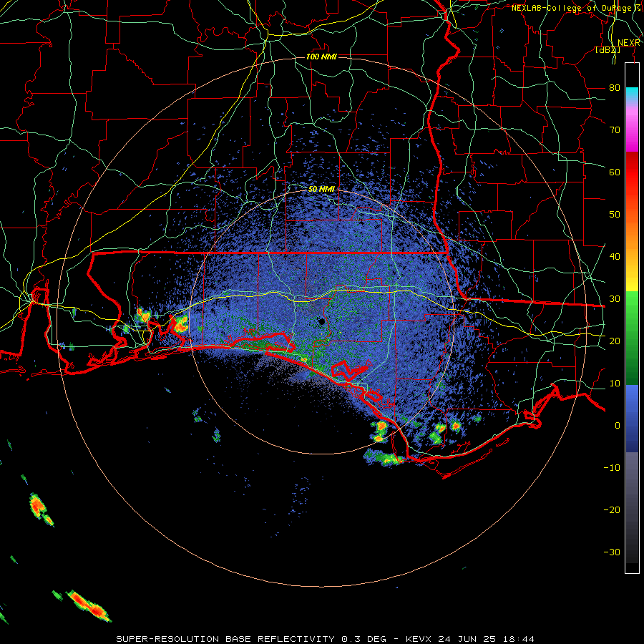Select the 50 value on the dBZ scale
This screenshot has width=644, height=644.
(x=615, y=215)
